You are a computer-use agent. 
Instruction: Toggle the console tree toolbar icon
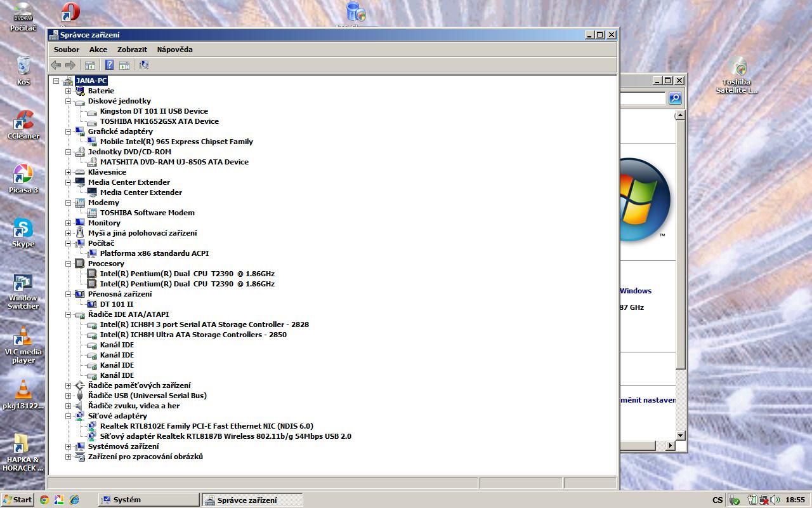coord(90,65)
